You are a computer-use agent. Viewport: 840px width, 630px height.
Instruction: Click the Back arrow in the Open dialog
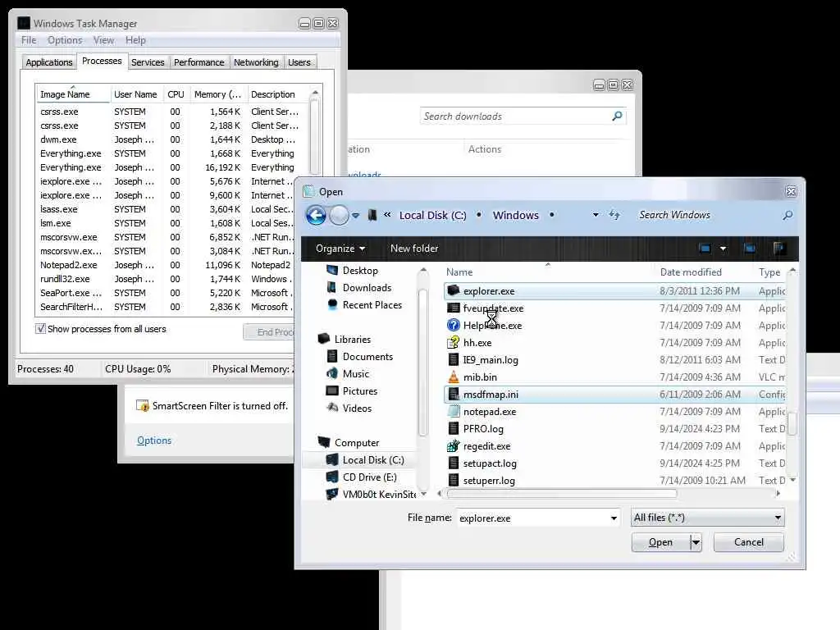(316, 216)
